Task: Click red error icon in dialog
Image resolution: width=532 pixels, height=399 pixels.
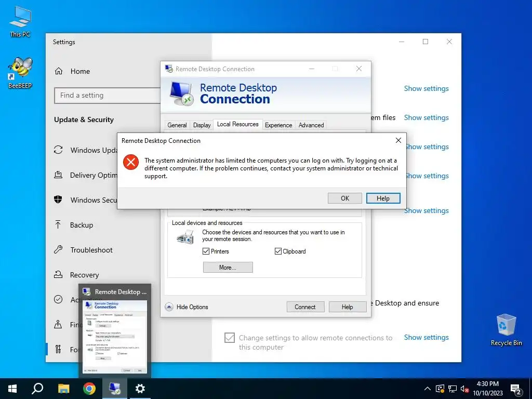Action: pyautogui.click(x=131, y=162)
